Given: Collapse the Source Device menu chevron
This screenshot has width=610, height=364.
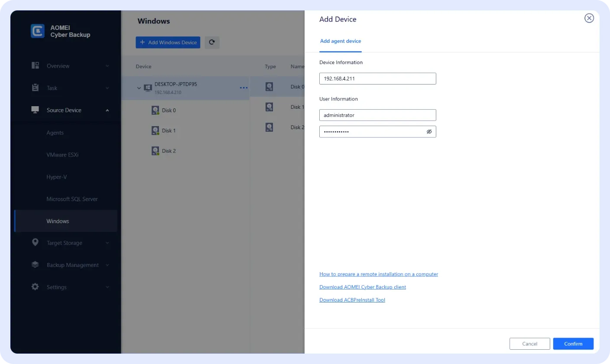Looking at the screenshot, I should 107,110.
